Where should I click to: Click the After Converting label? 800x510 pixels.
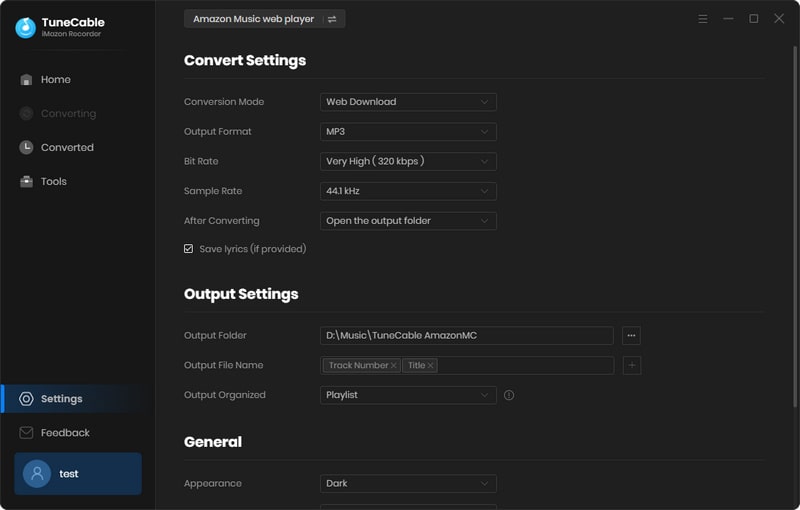(222, 221)
